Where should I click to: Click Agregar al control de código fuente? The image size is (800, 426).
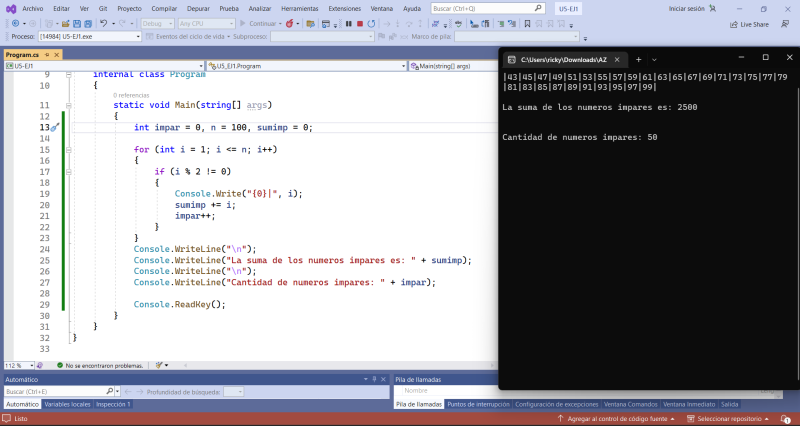(626, 419)
